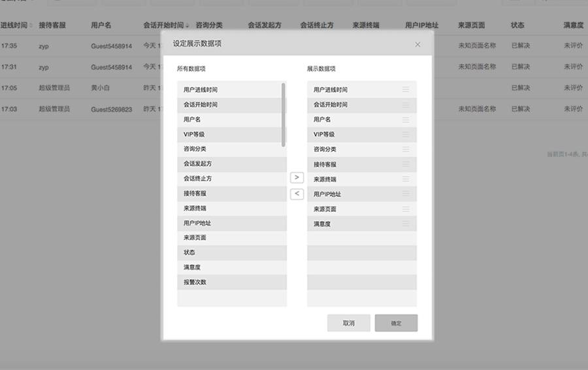This screenshot has height=370, width=588.
Task: Click 黄小白 user name in background table
Action: click(x=100, y=88)
